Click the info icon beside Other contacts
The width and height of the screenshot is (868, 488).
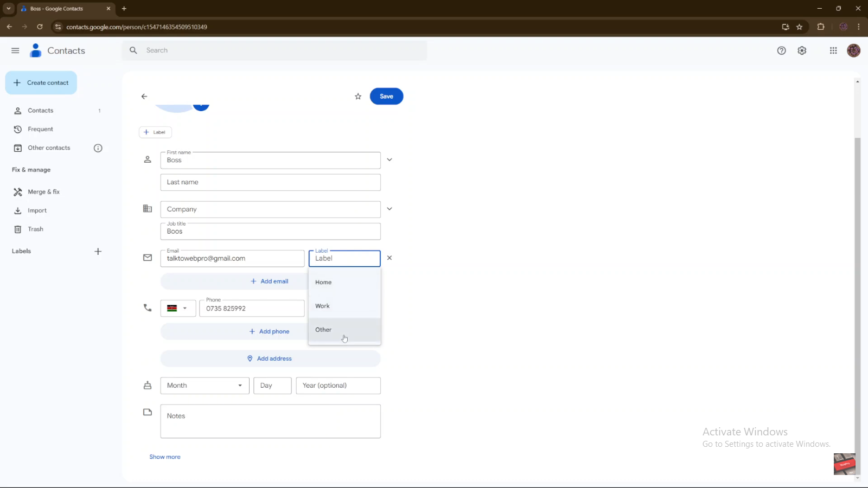pos(98,148)
